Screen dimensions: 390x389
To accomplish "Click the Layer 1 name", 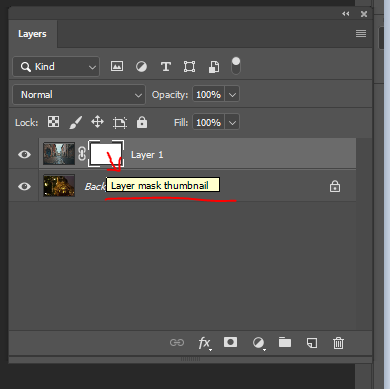I will pos(147,155).
